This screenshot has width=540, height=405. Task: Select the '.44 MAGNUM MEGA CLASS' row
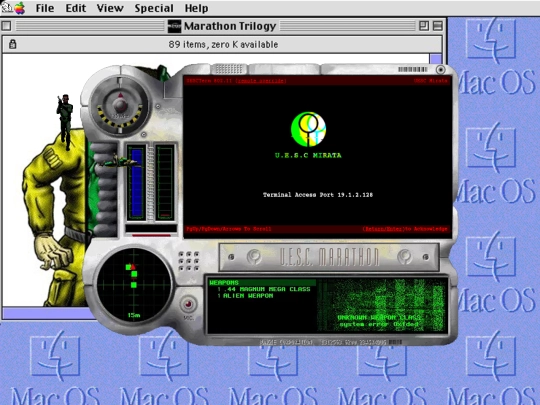(264, 289)
